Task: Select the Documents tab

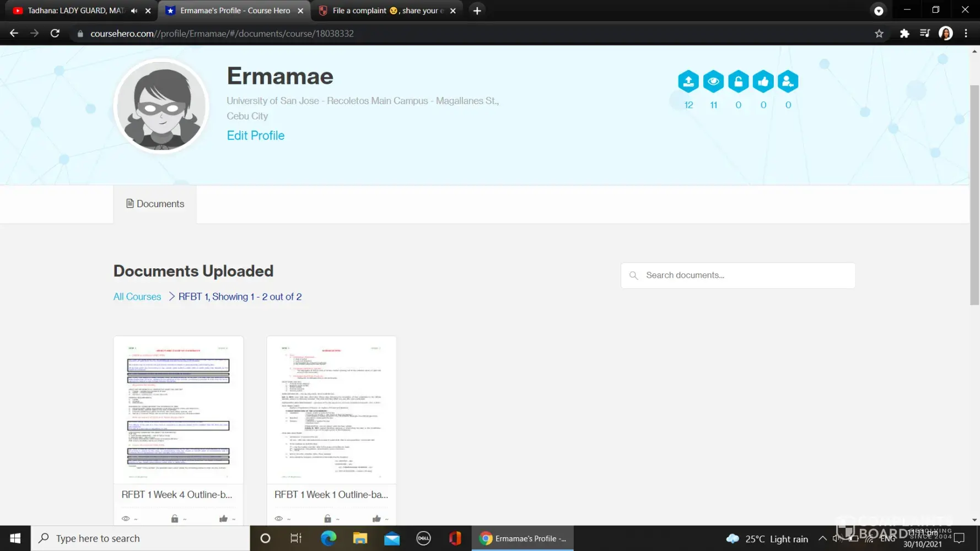Action: (x=155, y=204)
